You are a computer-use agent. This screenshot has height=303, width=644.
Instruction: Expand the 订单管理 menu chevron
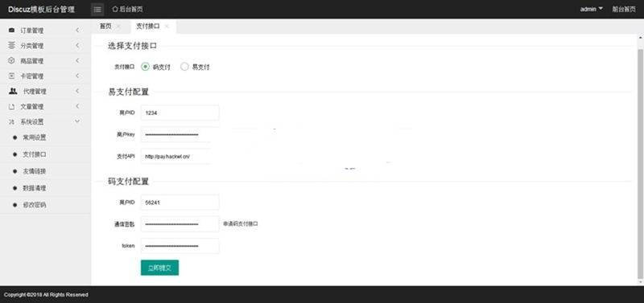click(77, 31)
